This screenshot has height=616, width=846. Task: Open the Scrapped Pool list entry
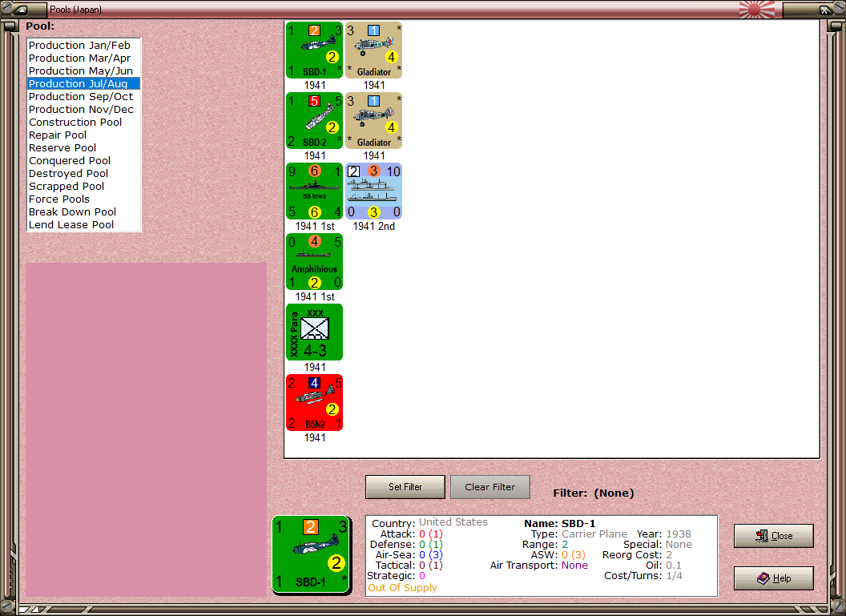click(x=83, y=186)
